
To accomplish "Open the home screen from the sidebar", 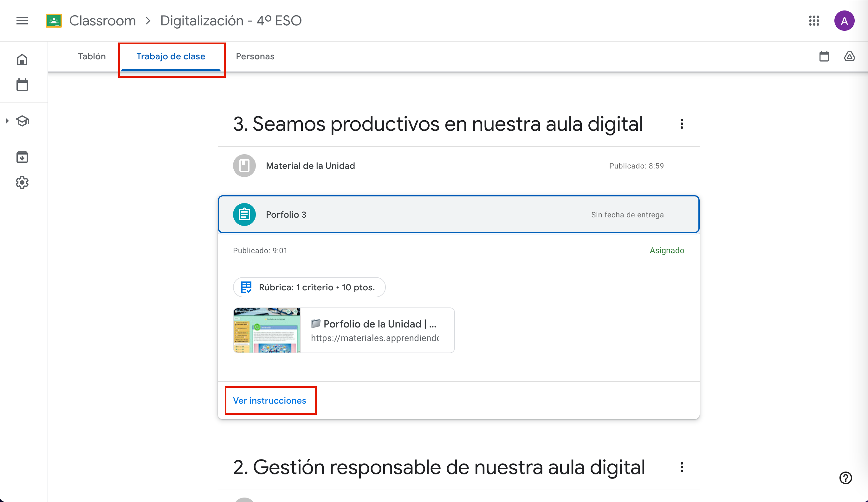I will pyautogui.click(x=22, y=59).
